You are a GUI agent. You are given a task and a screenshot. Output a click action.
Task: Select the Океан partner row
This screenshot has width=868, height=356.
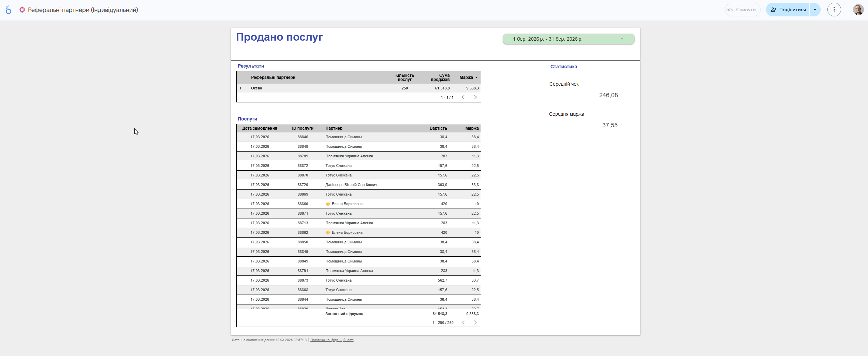(256, 88)
